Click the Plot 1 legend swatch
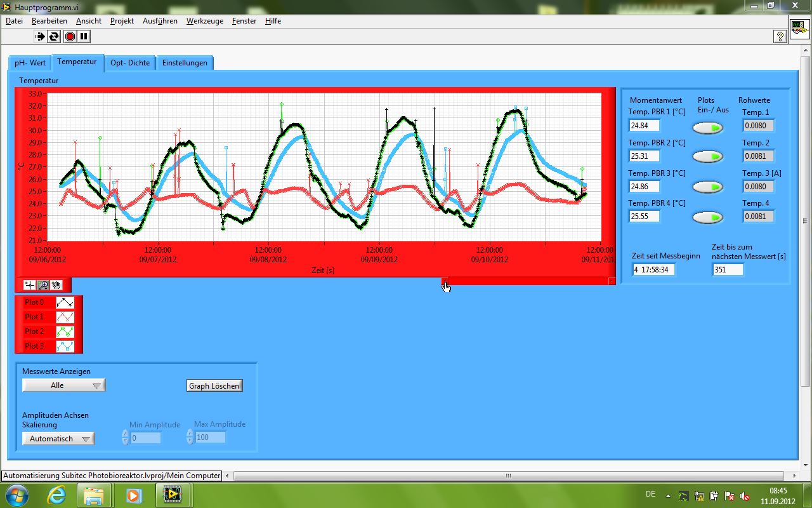The image size is (812, 508). pyautogui.click(x=65, y=317)
